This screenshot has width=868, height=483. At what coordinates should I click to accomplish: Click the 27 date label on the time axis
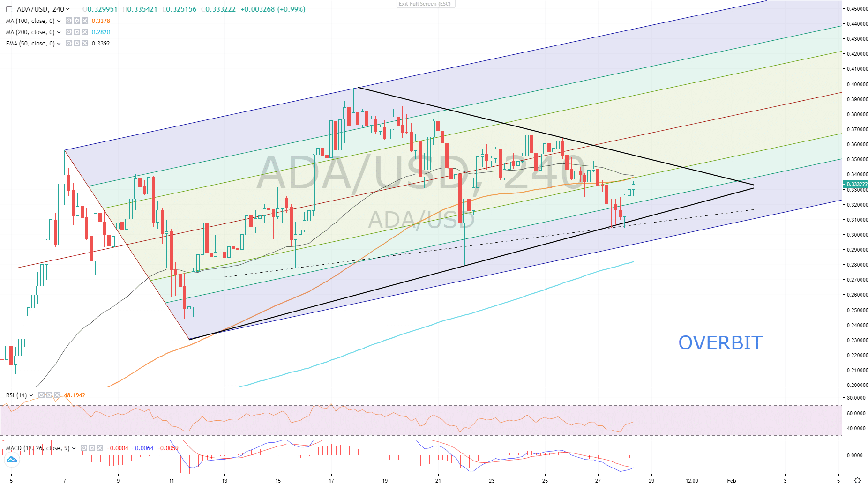coord(598,480)
